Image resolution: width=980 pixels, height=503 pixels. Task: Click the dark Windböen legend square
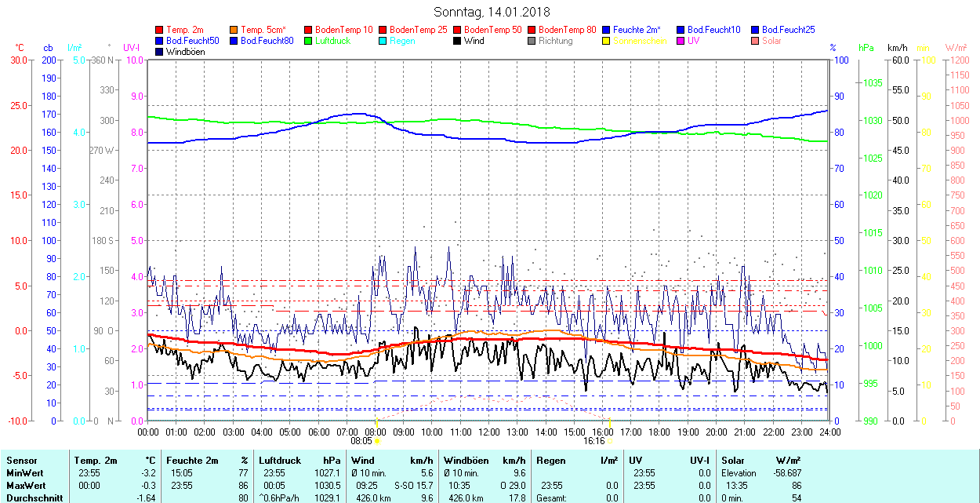tap(160, 52)
